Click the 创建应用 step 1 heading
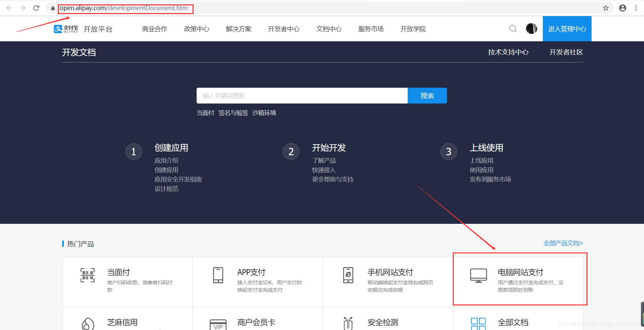The width and height of the screenshot is (644, 330). pyautogui.click(x=171, y=148)
